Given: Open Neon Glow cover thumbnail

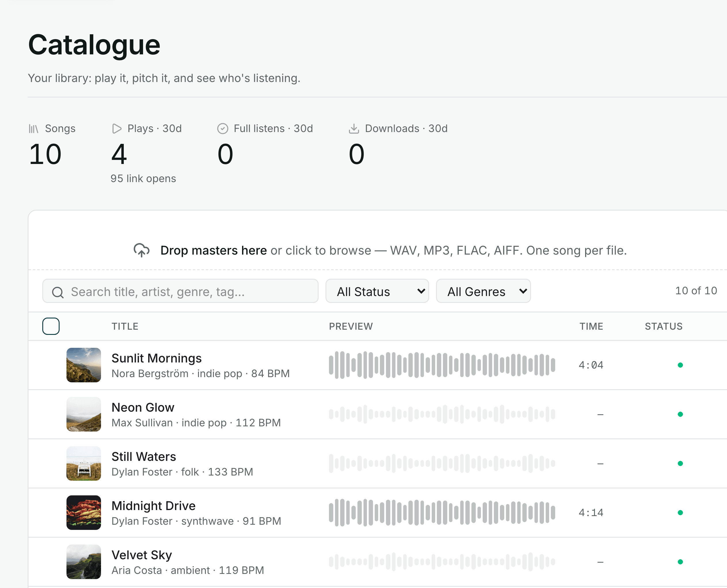Looking at the screenshot, I should point(84,414).
